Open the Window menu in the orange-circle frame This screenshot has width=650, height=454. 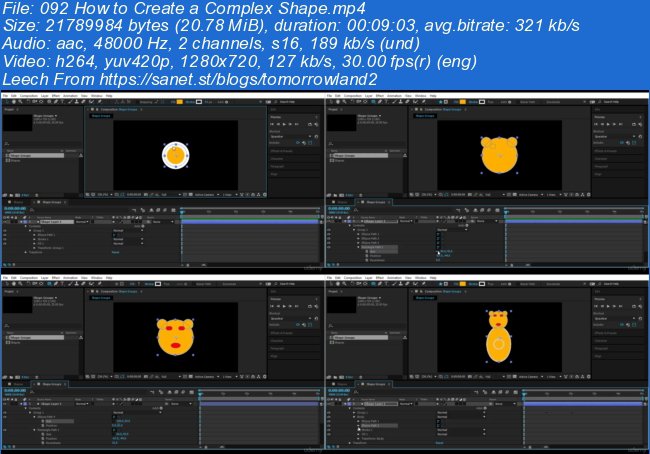(x=97, y=96)
